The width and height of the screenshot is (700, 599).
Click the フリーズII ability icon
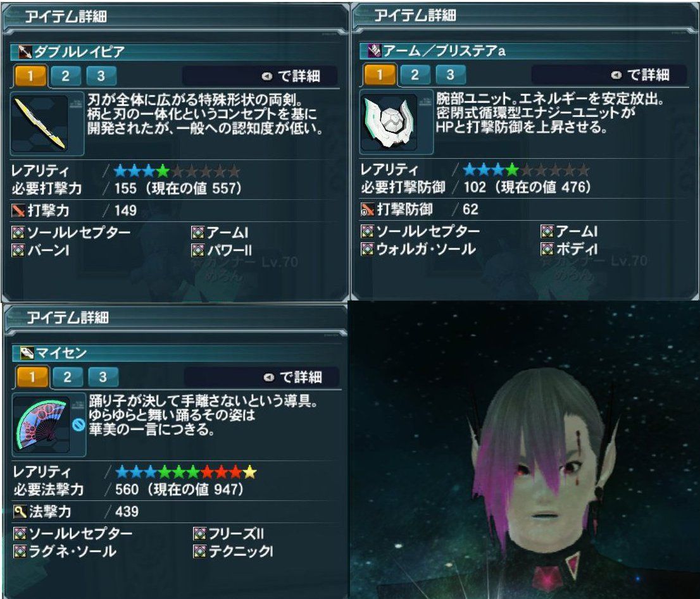199,533
